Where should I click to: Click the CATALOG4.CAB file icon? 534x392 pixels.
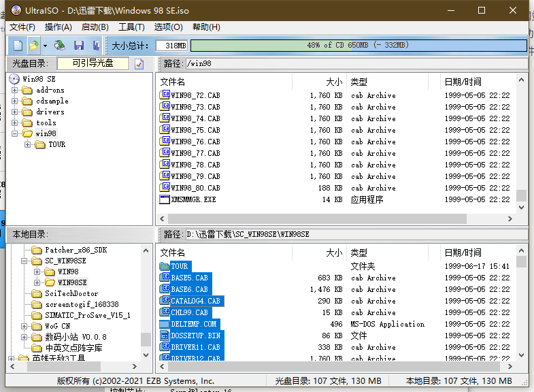[x=165, y=301]
